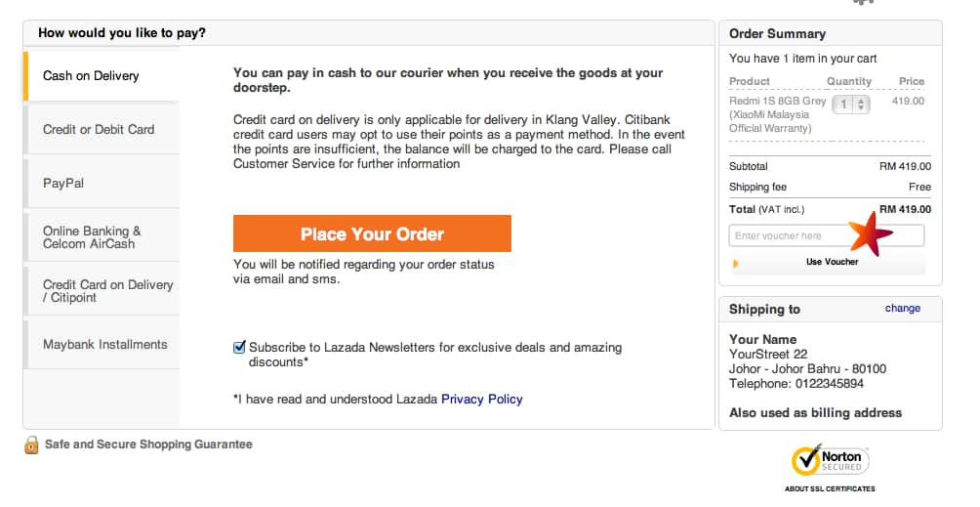The width and height of the screenshot is (980, 507).
Task: Open Credit Card on Delivery / Citipoint tab
Action: [107, 290]
